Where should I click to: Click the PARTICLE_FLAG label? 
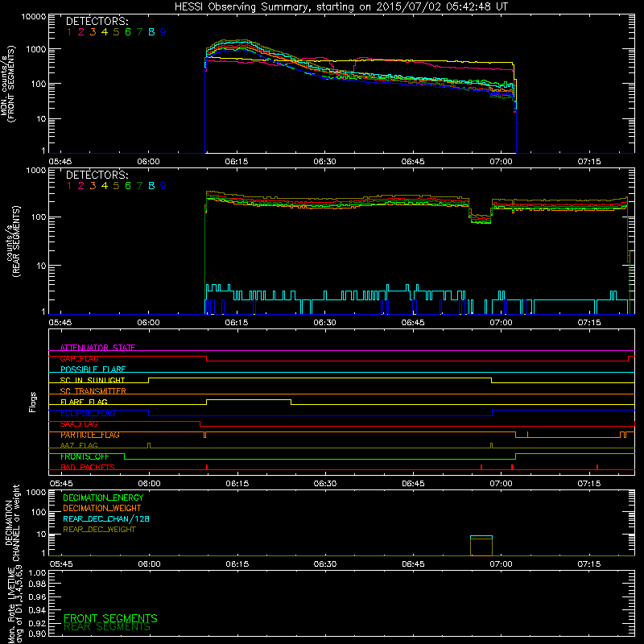click(x=90, y=435)
